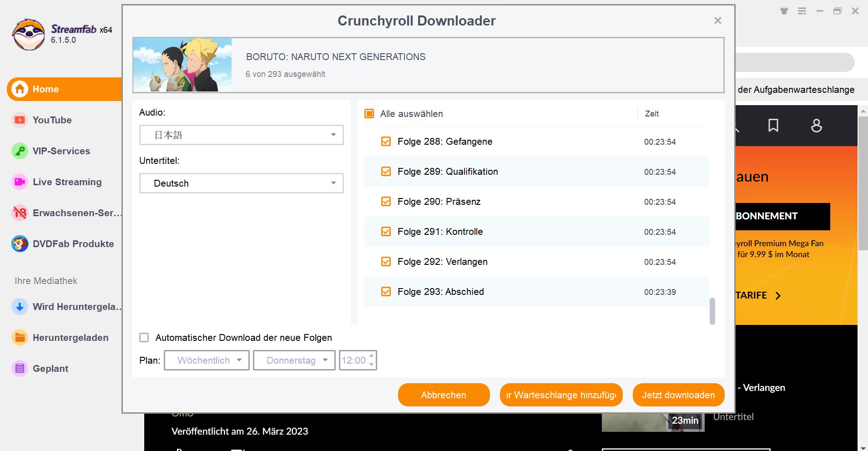Decrease schedule time with down arrow
The width and height of the screenshot is (868, 451).
(x=372, y=365)
